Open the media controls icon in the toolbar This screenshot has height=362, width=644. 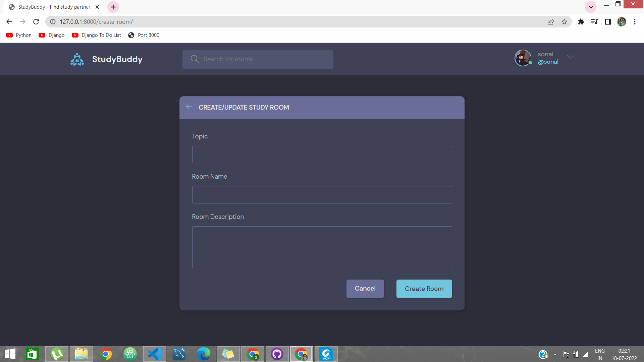click(x=594, y=21)
